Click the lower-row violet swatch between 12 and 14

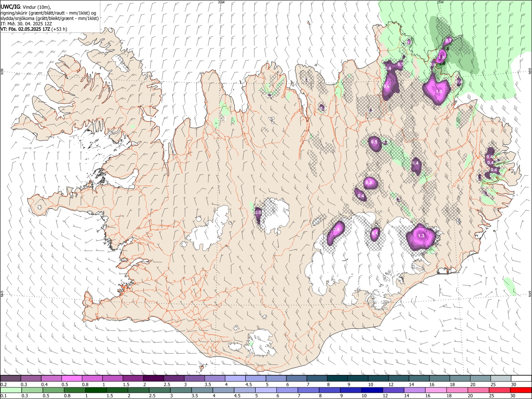(x=394, y=390)
